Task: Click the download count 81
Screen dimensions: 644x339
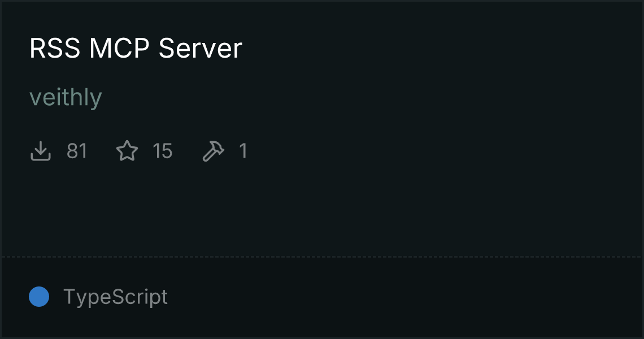Action: [x=77, y=151]
